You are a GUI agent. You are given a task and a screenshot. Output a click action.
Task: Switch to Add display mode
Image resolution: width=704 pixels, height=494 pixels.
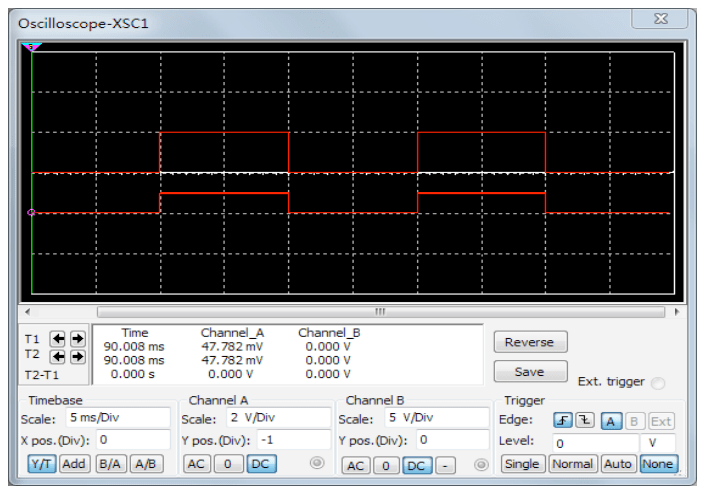(74, 464)
